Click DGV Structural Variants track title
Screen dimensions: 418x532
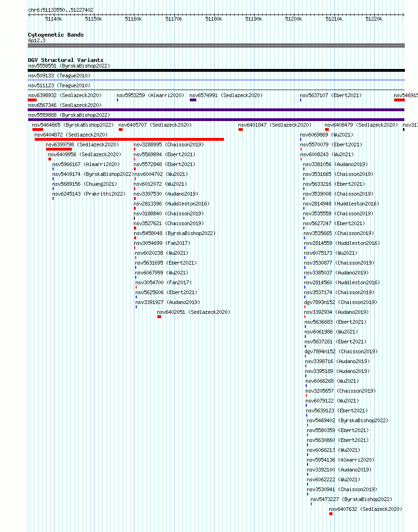pyautogui.click(x=66, y=60)
